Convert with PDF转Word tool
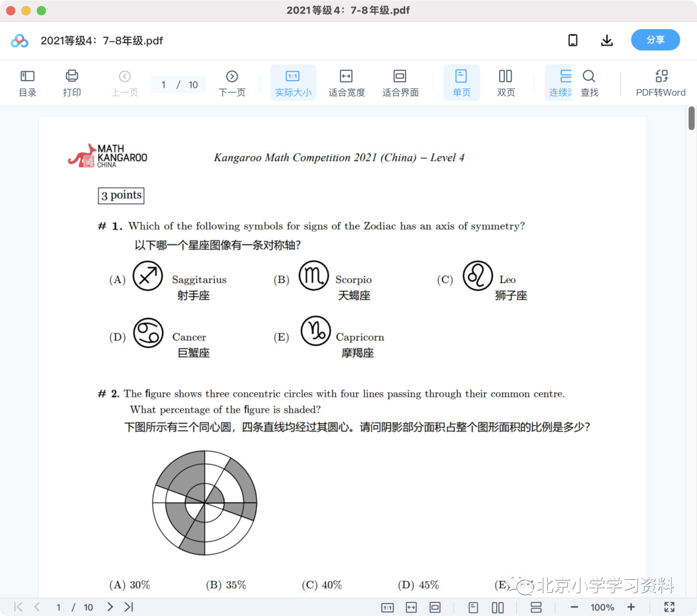This screenshot has height=616, width=697. coord(661,83)
